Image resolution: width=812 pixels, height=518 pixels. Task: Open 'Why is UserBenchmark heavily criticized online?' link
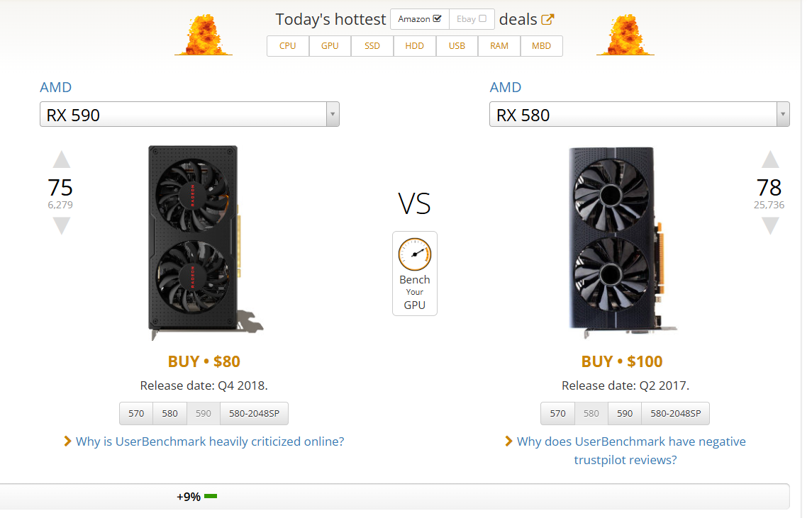[210, 441]
